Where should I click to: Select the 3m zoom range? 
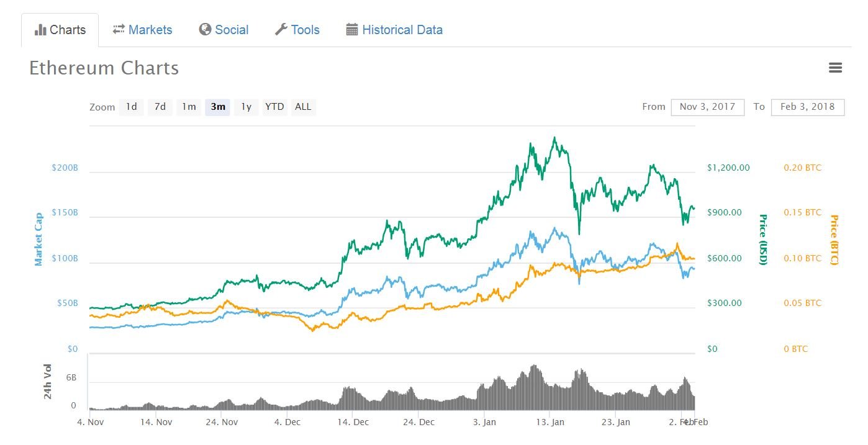click(218, 107)
